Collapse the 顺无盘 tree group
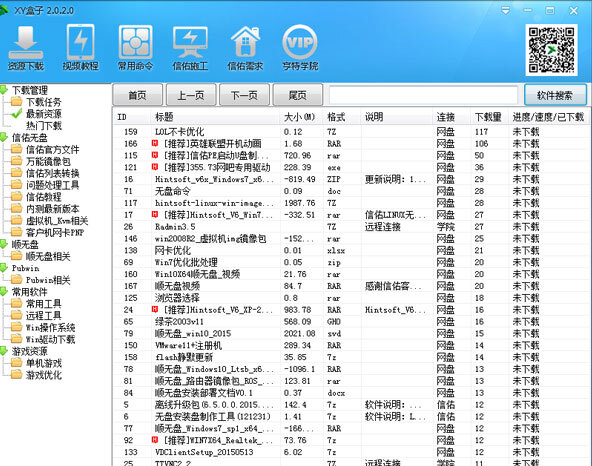The width and height of the screenshot is (592, 466). [4, 244]
